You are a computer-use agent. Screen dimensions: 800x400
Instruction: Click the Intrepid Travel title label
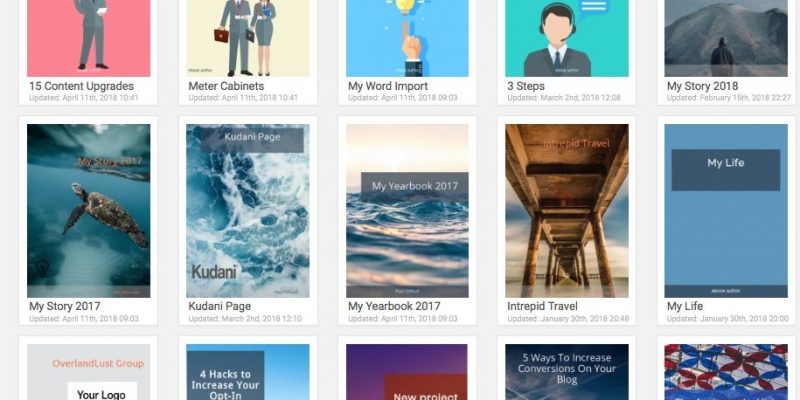click(542, 307)
